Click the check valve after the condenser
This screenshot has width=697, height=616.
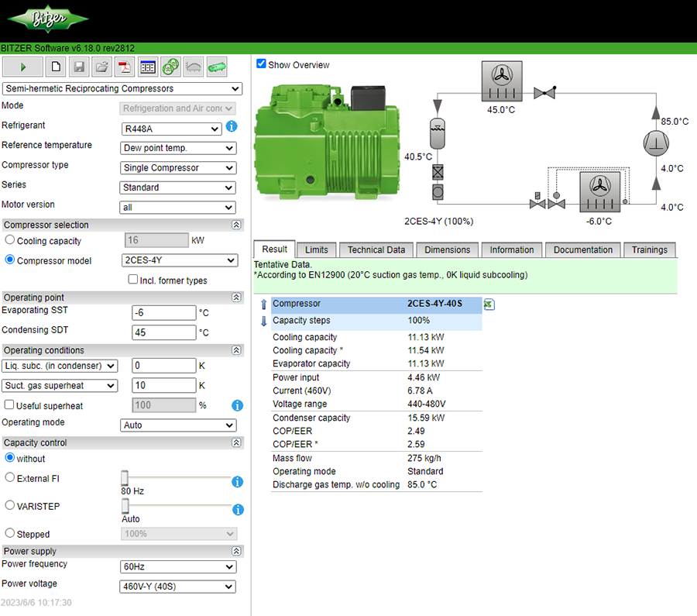pyautogui.click(x=544, y=92)
